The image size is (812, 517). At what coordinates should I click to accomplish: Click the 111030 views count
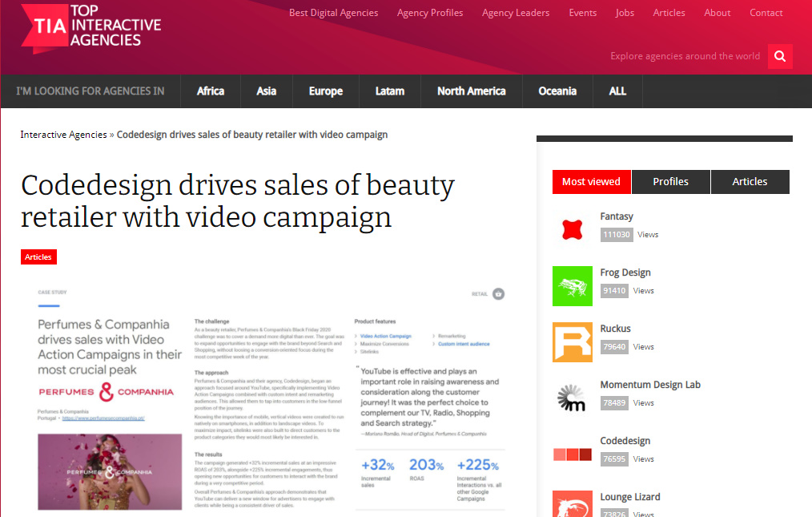point(617,235)
